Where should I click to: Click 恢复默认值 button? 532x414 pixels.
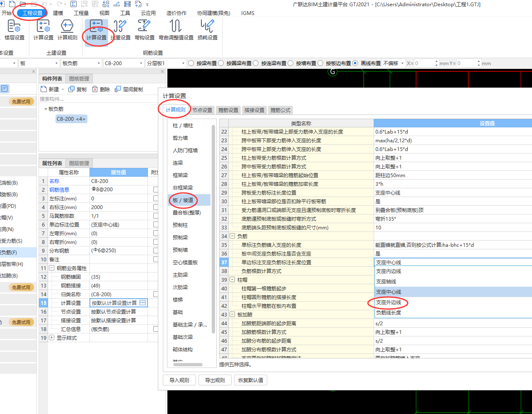coord(250,380)
